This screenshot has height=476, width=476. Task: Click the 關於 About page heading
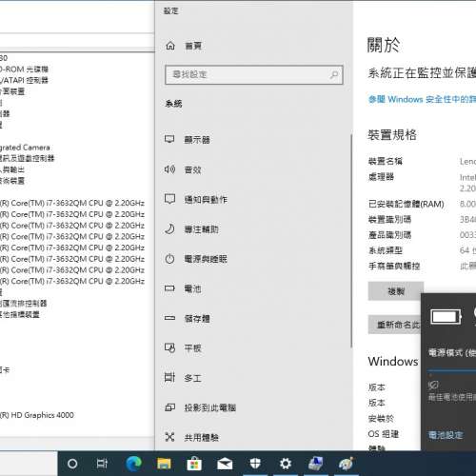click(384, 45)
